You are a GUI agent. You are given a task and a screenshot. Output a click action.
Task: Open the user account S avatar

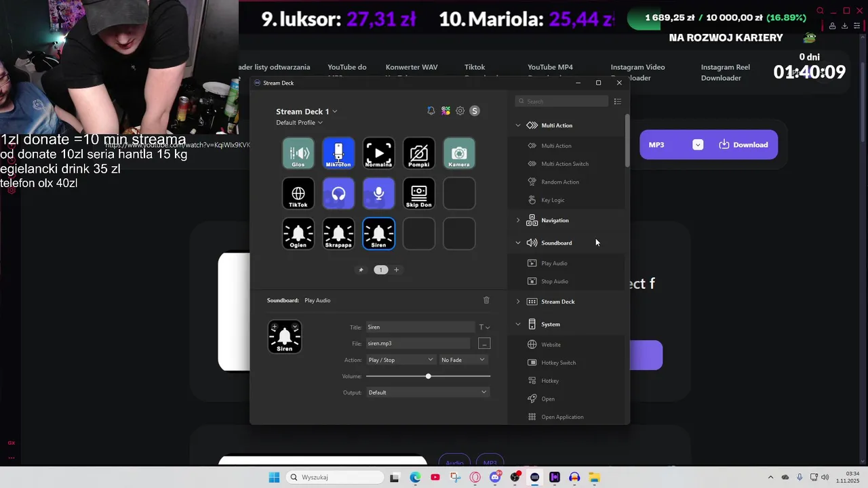click(x=475, y=110)
